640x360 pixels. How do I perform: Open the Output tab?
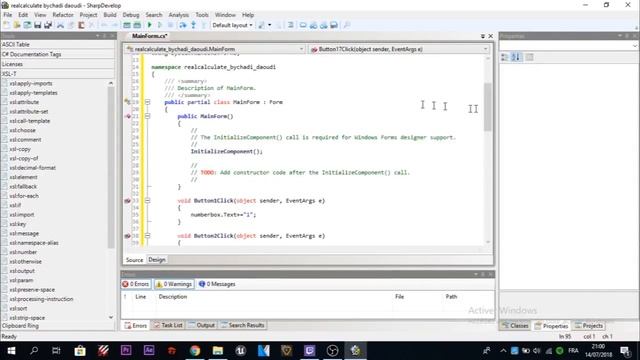tap(202, 325)
